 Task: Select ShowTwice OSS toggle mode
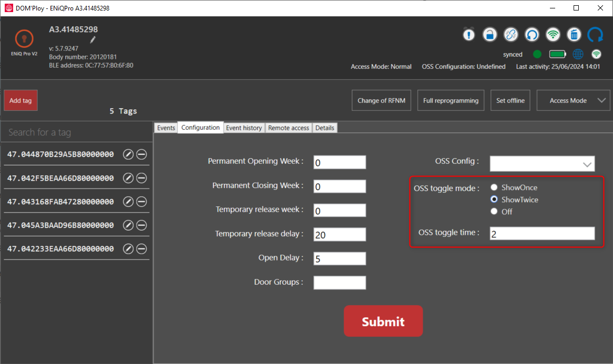(x=494, y=199)
